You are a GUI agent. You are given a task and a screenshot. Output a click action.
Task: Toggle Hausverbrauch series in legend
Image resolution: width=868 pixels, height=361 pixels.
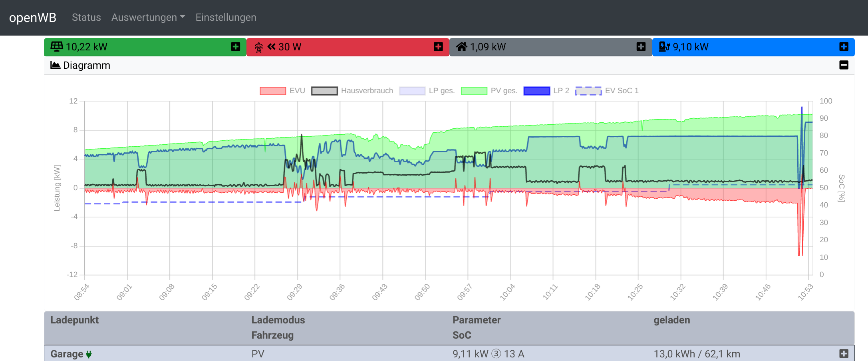(x=352, y=91)
